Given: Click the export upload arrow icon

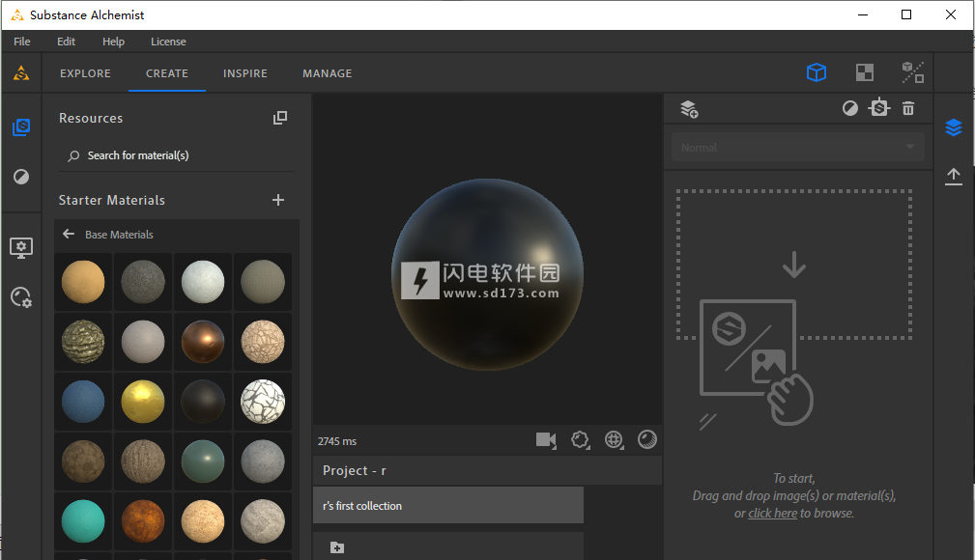Looking at the screenshot, I should click(x=953, y=177).
